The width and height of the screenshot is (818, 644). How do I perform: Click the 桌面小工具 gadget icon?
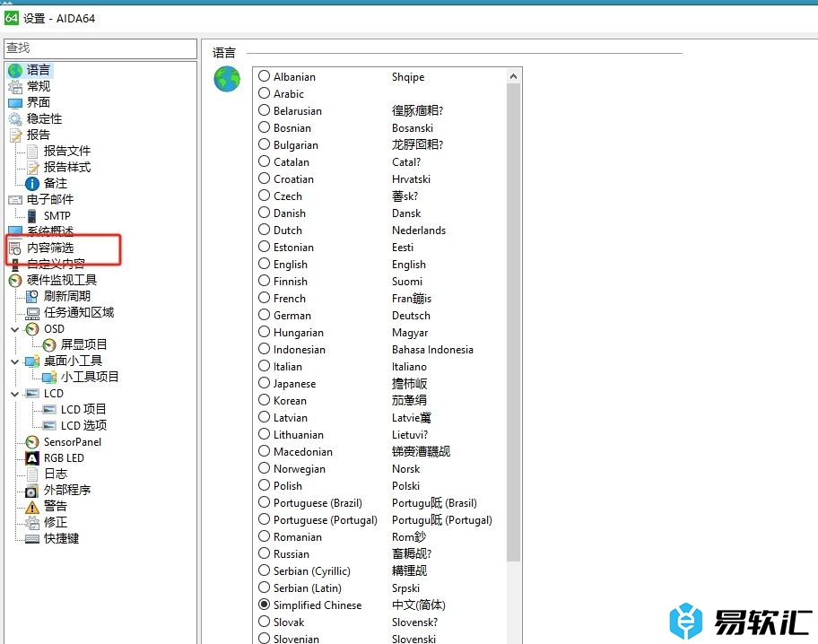point(32,361)
